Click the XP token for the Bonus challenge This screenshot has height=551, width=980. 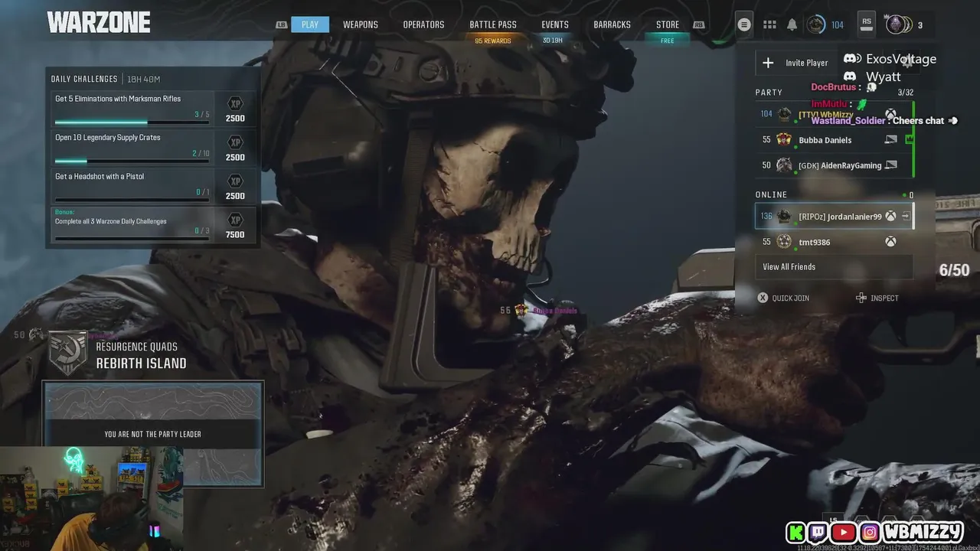click(235, 220)
